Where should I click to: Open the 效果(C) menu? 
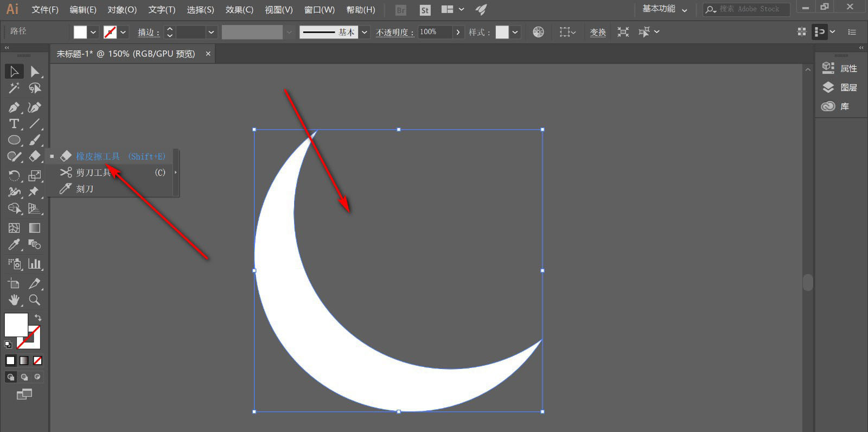point(239,10)
